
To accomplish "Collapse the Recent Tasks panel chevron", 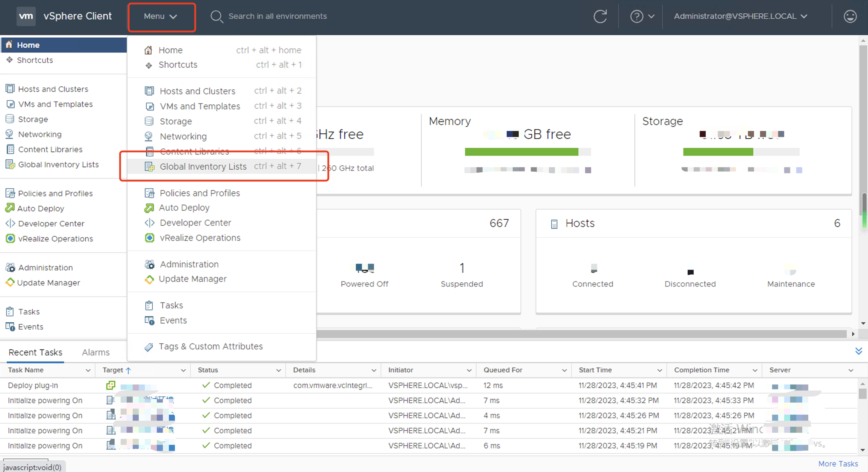I will point(859,351).
